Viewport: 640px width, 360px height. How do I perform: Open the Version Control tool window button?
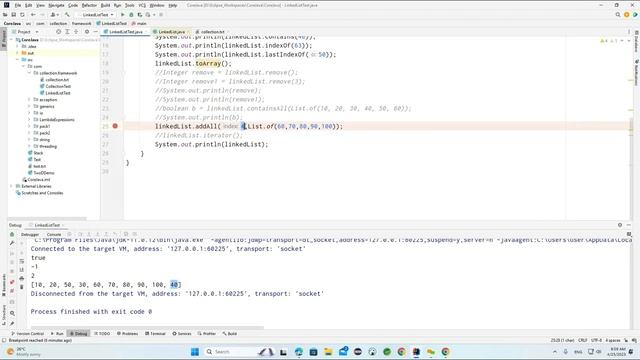[x=27, y=333]
